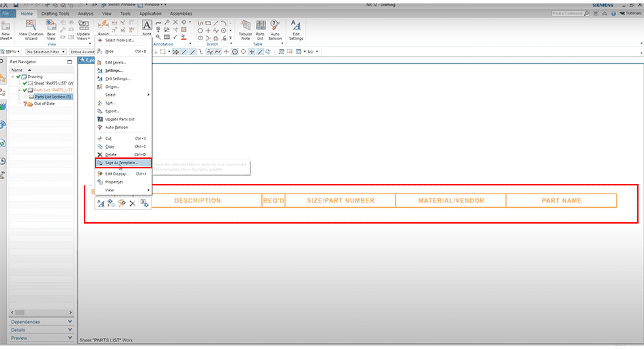Open the File tab
This screenshot has height=349, width=644.
pos(8,14)
